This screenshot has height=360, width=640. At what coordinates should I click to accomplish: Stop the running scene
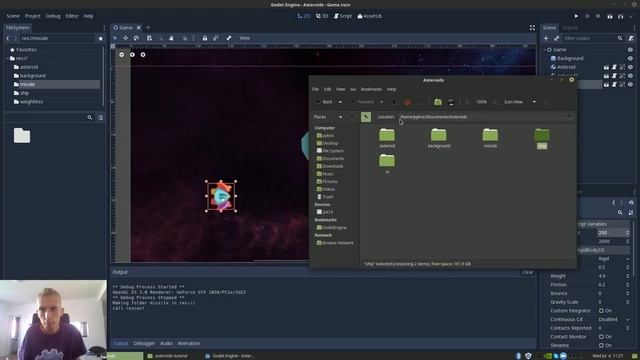pyautogui.click(x=598, y=16)
